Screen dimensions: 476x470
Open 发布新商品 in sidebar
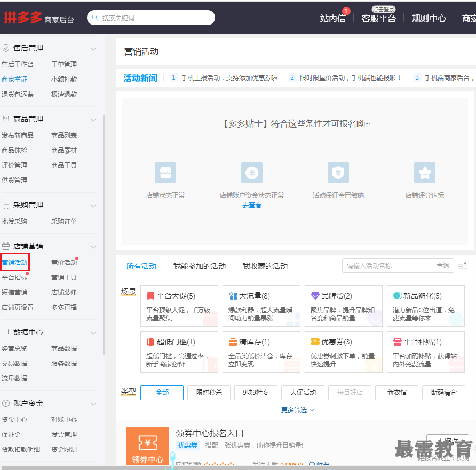click(17, 135)
